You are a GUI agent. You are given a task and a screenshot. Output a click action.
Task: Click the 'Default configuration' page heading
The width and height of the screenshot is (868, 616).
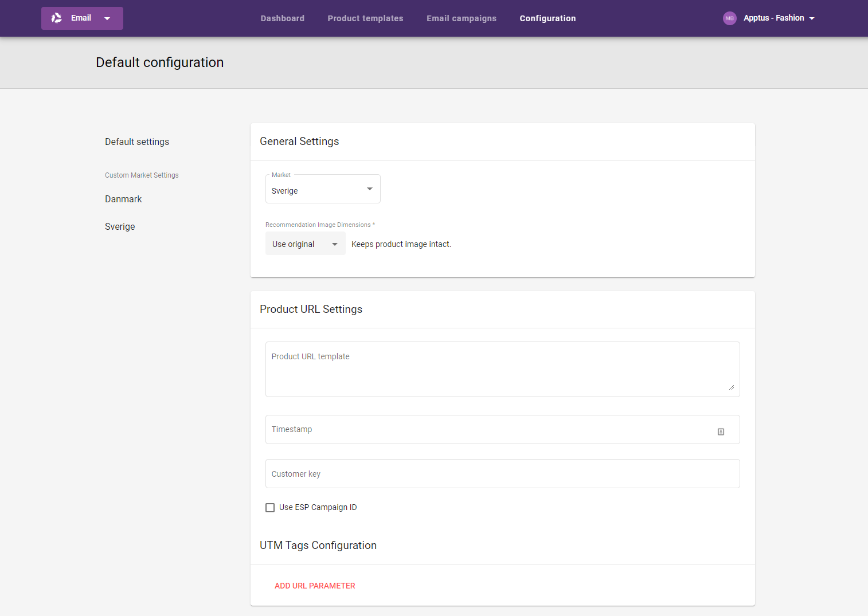(160, 62)
